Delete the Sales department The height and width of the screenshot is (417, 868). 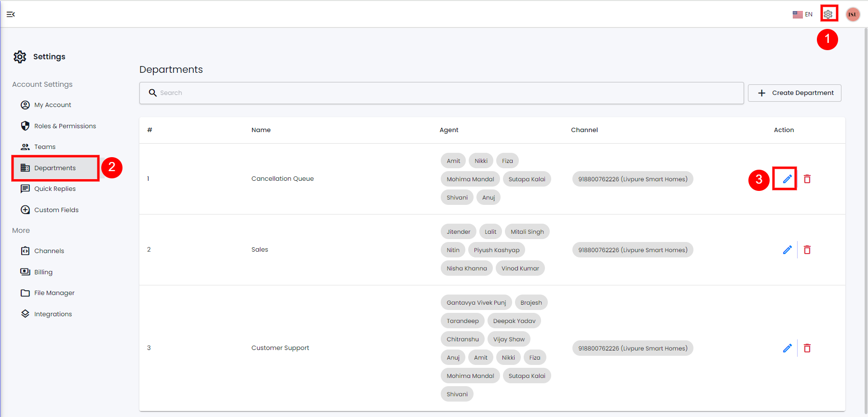point(807,250)
